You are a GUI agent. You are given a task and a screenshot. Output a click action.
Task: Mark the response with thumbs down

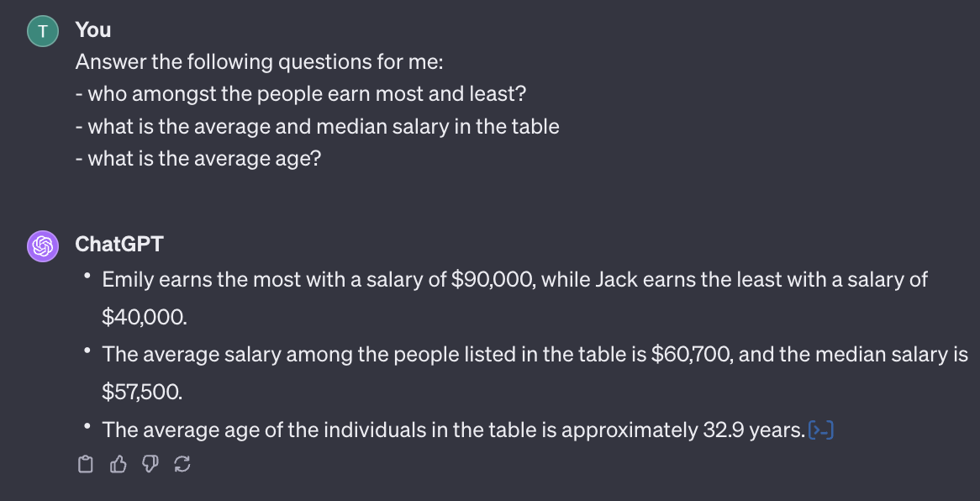coord(150,464)
